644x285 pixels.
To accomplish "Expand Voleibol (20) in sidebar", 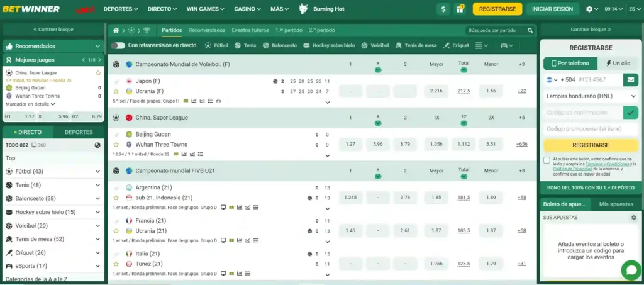I will [53, 226].
